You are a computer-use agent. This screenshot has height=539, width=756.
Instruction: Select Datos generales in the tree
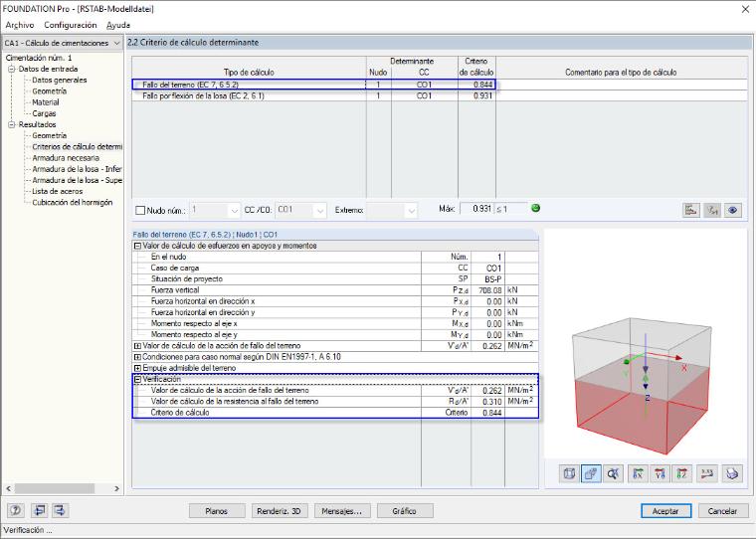click(60, 80)
